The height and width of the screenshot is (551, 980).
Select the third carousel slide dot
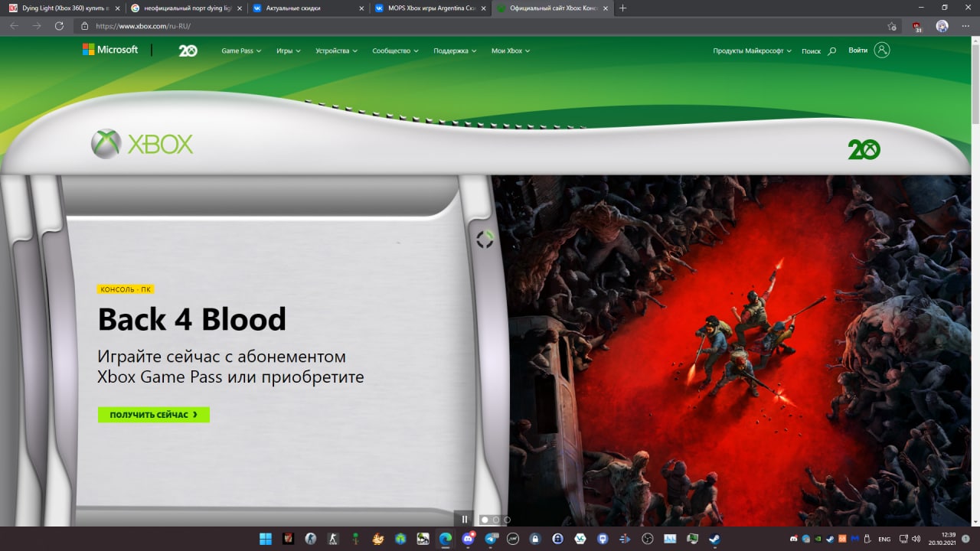507,520
